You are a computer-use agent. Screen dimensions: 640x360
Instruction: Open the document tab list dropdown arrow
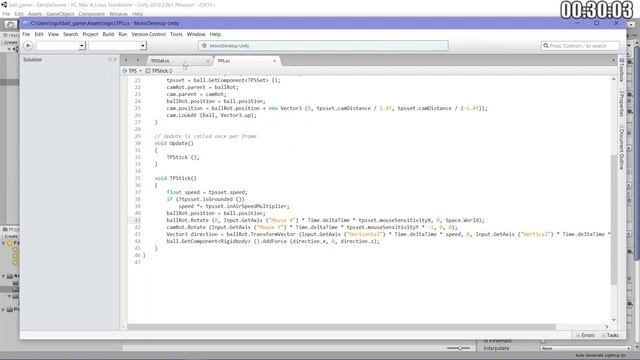[613, 60]
